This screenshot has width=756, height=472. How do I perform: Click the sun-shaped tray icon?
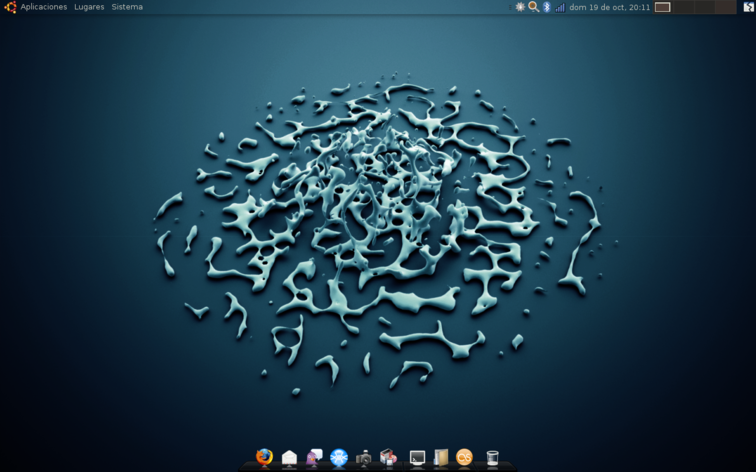(x=520, y=7)
